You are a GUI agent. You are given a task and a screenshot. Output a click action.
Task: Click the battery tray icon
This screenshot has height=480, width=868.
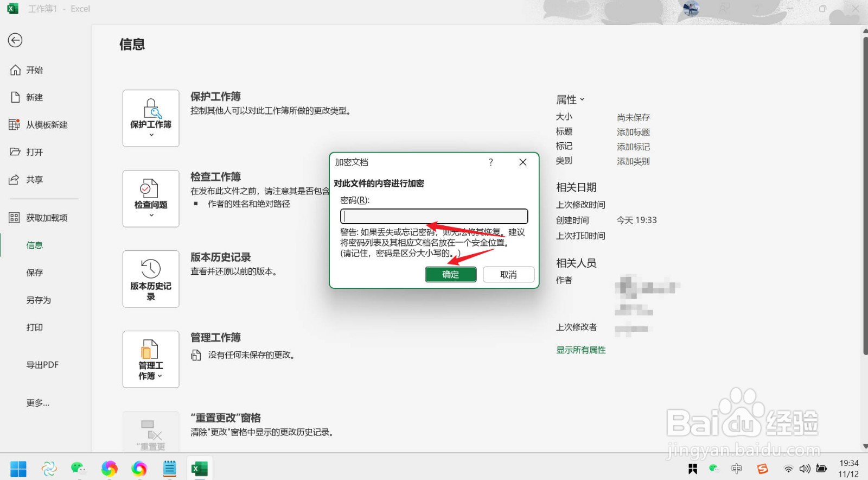(x=822, y=469)
